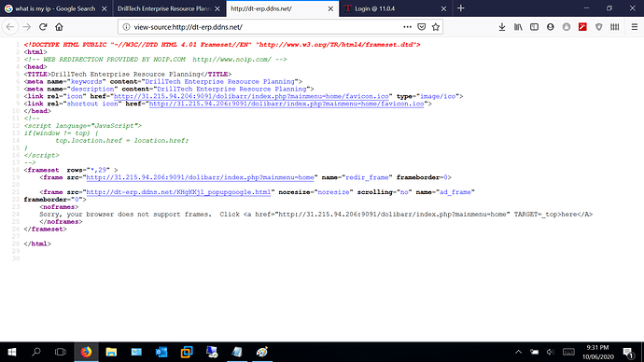Open the KHgKKjl_popupgoogle.html link

coord(178,192)
